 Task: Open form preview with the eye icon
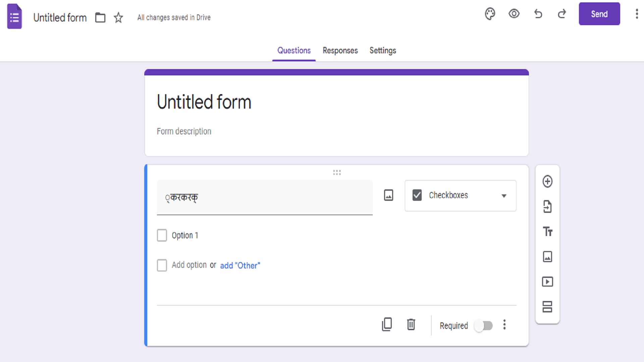[514, 14]
